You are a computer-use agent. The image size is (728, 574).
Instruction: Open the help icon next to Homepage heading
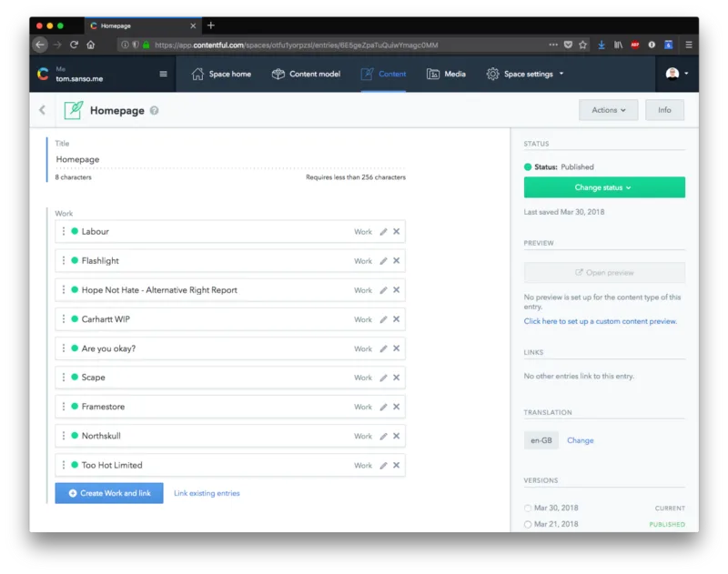tap(154, 110)
